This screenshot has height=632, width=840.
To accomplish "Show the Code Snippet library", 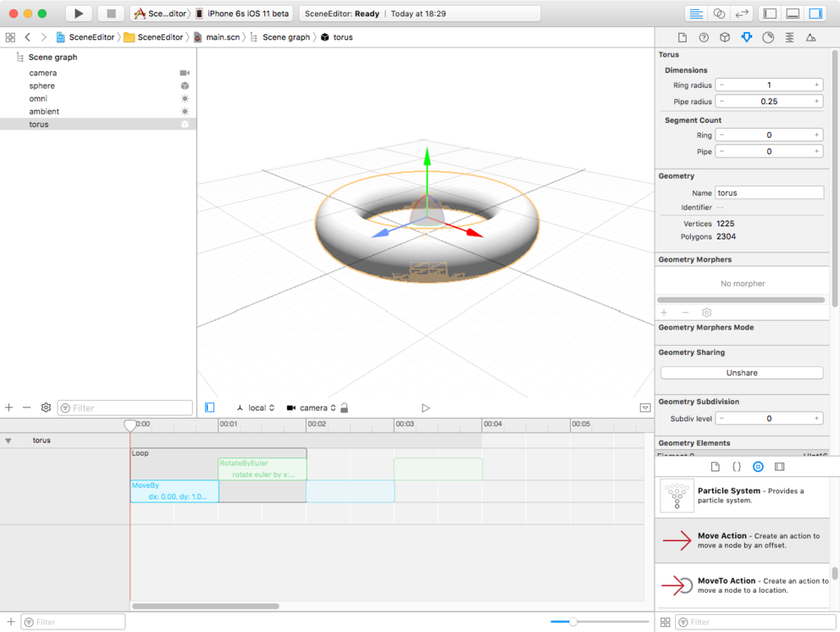I will pos(737,466).
